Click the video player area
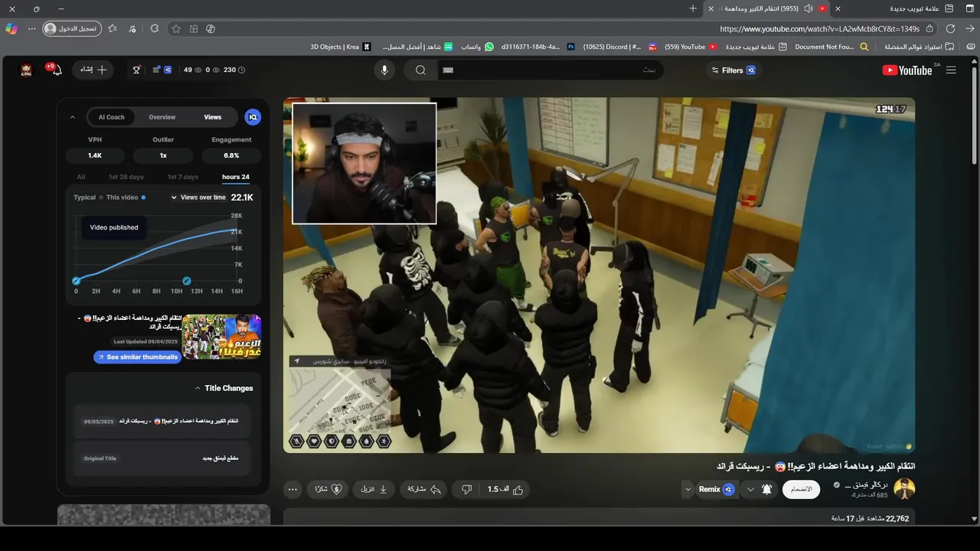The width and height of the screenshot is (980, 551). tap(599, 275)
